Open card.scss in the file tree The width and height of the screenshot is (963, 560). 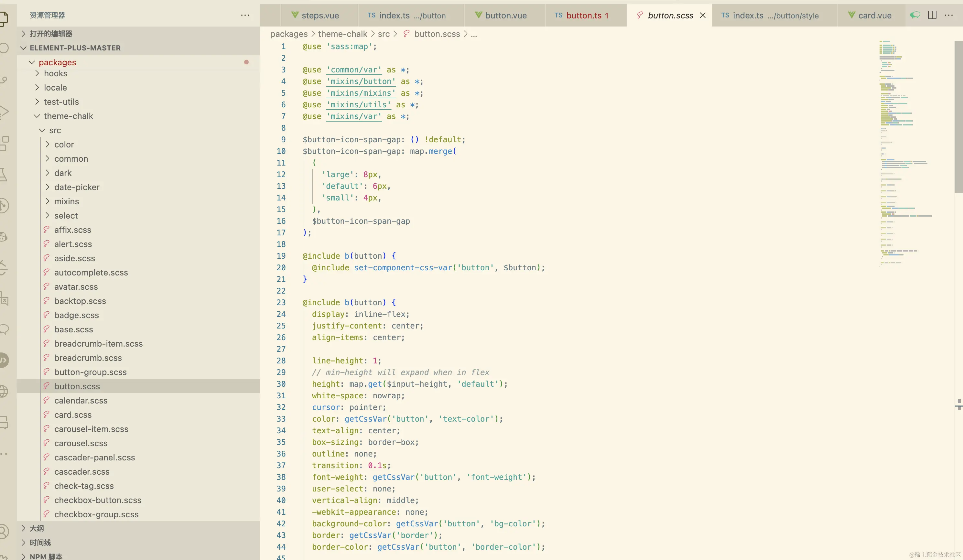click(73, 415)
